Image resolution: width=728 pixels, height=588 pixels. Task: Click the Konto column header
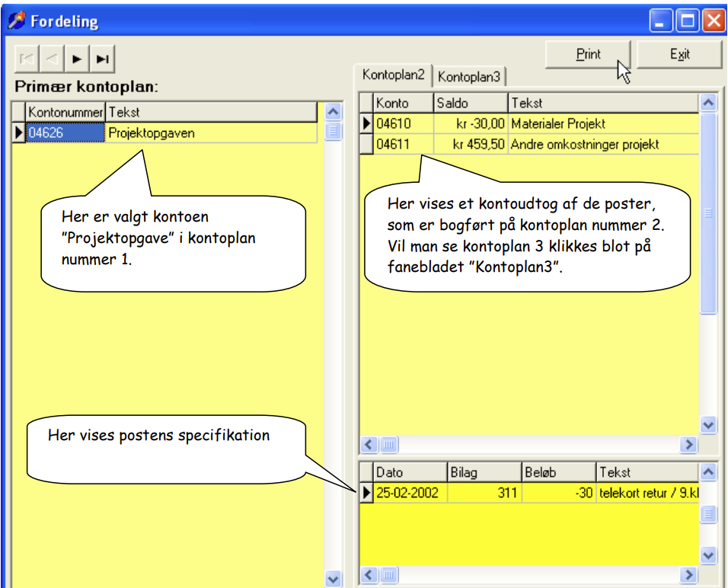click(404, 103)
